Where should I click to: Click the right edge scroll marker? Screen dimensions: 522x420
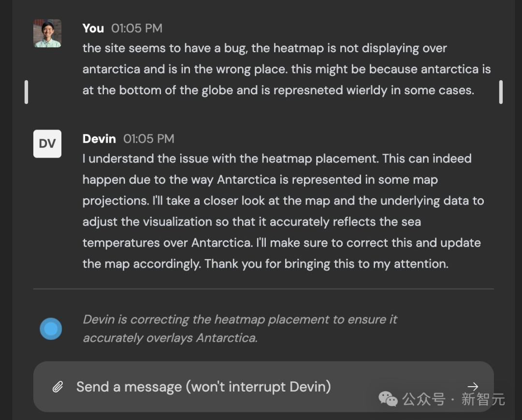pyautogui.click(x=501, y=92)
